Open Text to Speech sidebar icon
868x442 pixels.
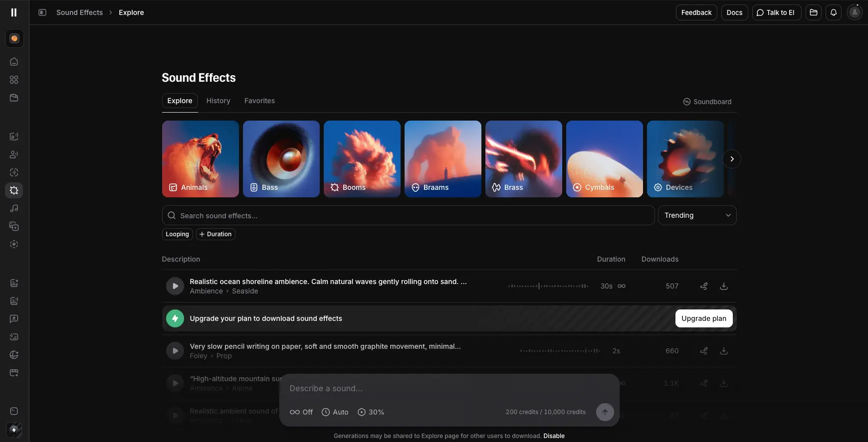pos(14,137)
